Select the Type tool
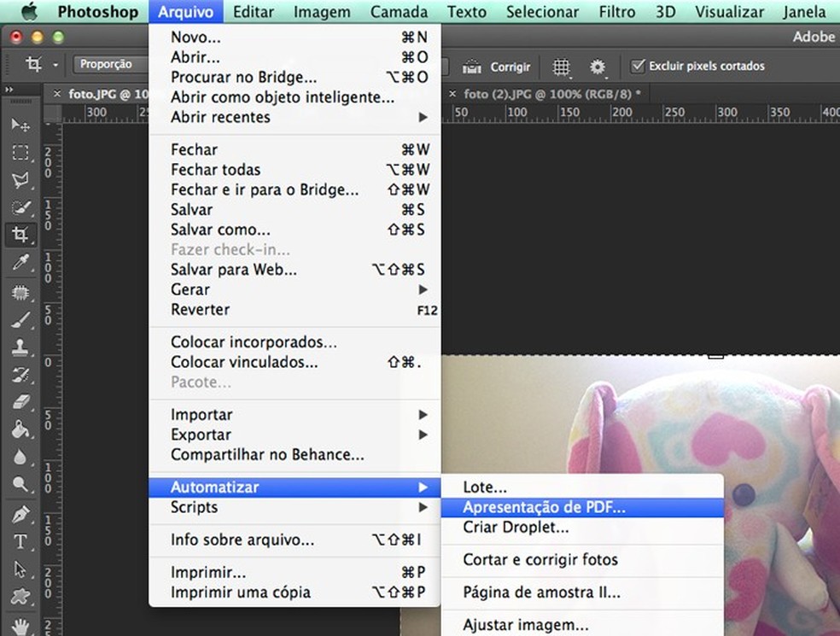Screen dimensions: 840x636 pyautogui.click(x=20, y=542)
